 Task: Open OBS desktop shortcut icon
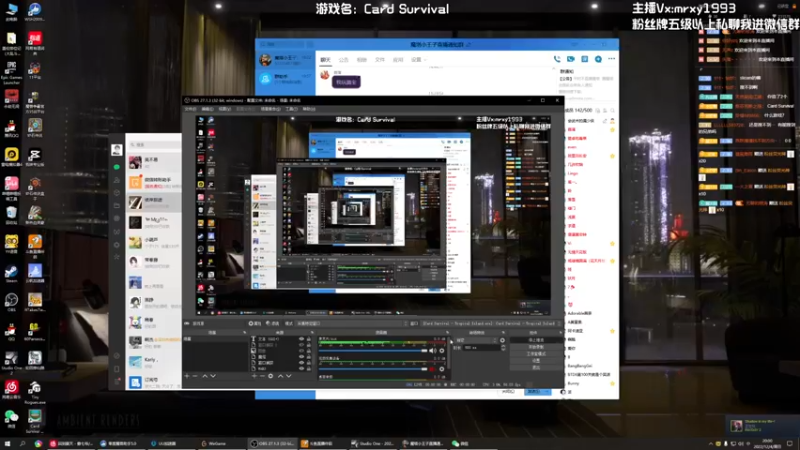11,303
